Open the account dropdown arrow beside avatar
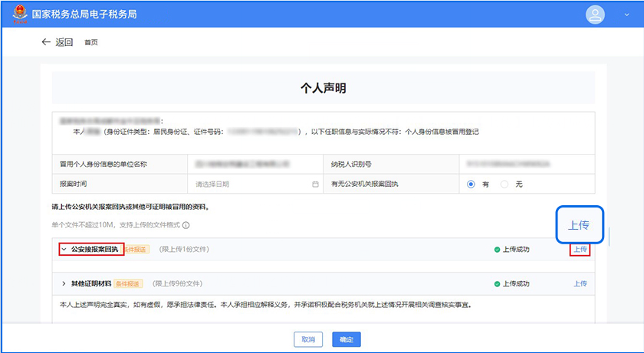Screen dimensions: 644x353 [626, 15]
